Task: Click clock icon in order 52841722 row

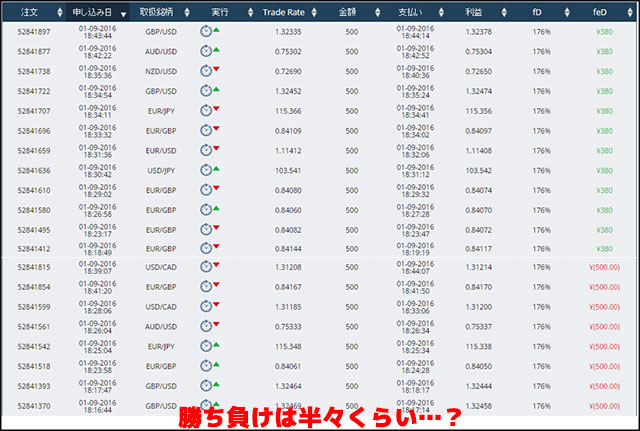Action: point(206,91)
